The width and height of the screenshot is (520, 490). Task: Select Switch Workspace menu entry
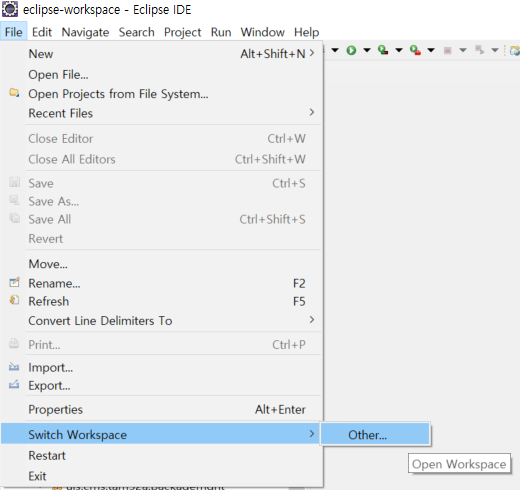(160, 434)
